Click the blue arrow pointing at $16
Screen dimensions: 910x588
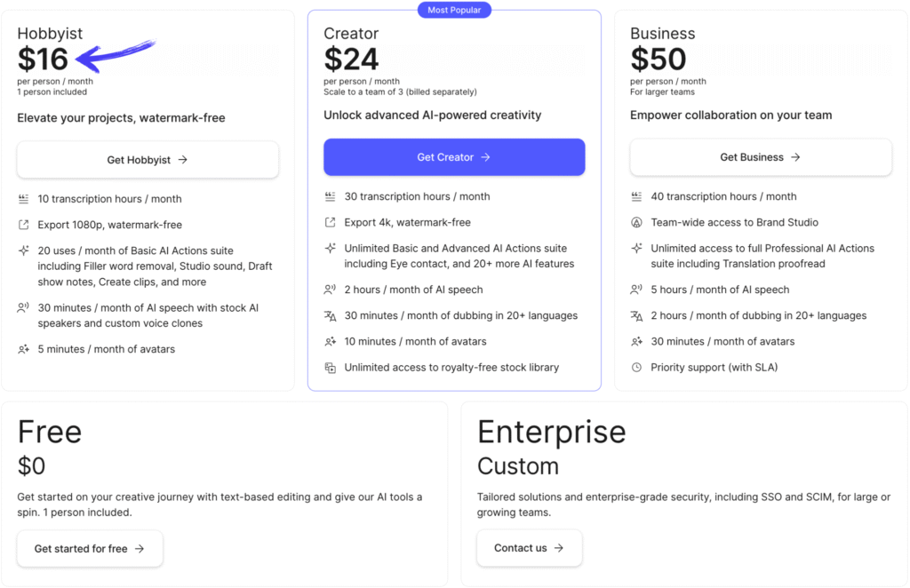[x=116, y=55]
